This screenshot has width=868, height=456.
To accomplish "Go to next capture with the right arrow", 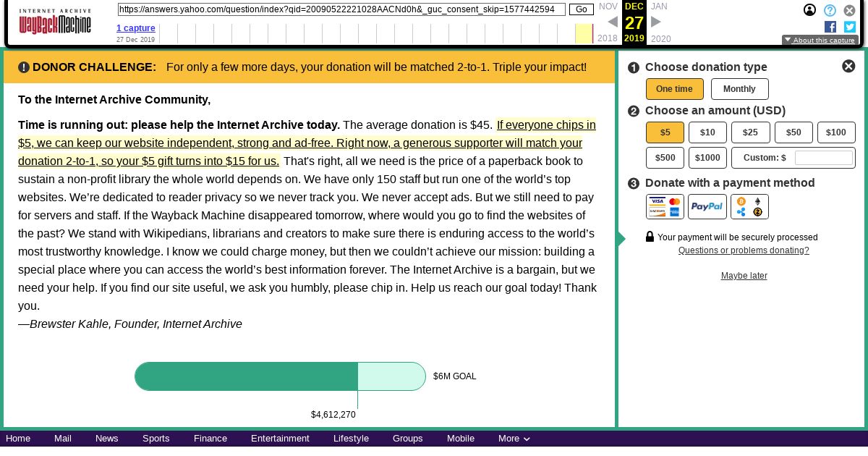I will coord(656,22).
